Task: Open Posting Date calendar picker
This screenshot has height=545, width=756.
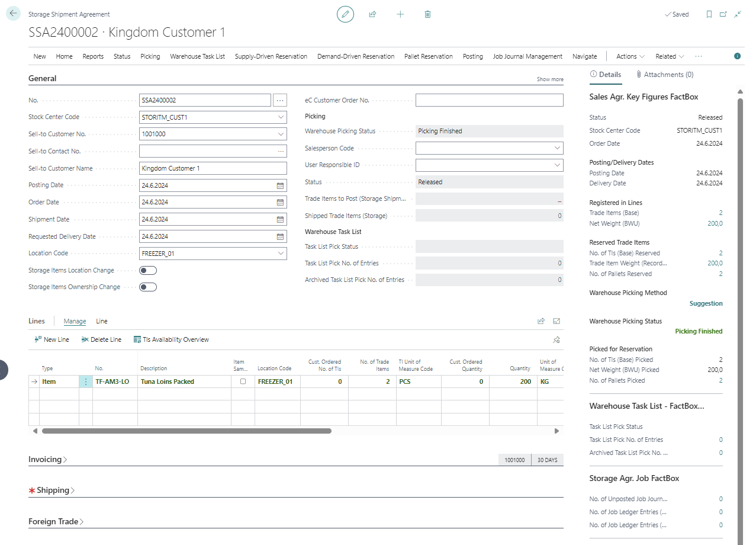Action: pyautogui.click(x=280, y=185)
